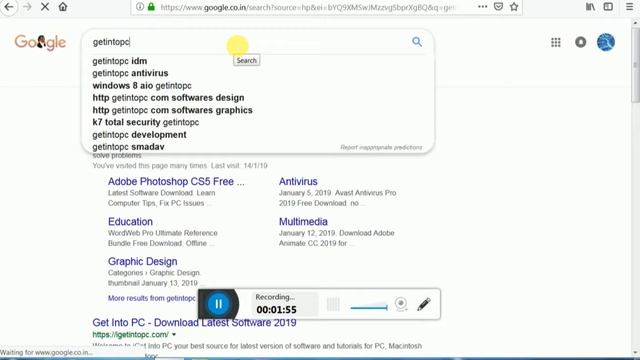Click the recorder bar drag grip
640x360 pixels.
[x=333, y=304]
